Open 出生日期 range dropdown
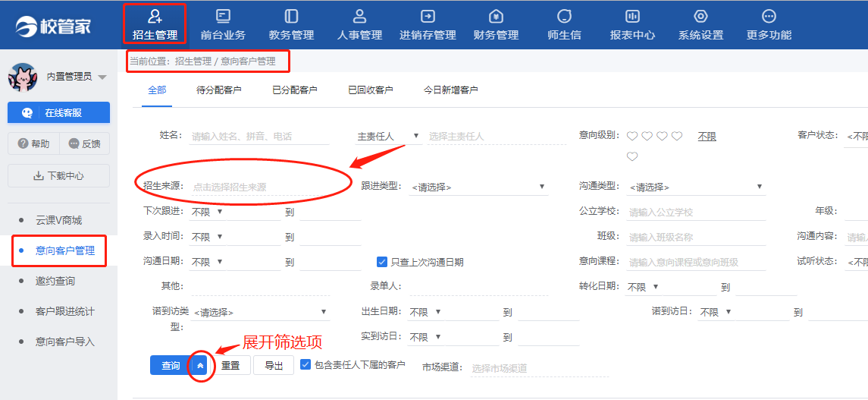The image size is (868, 400). (426, 313)
